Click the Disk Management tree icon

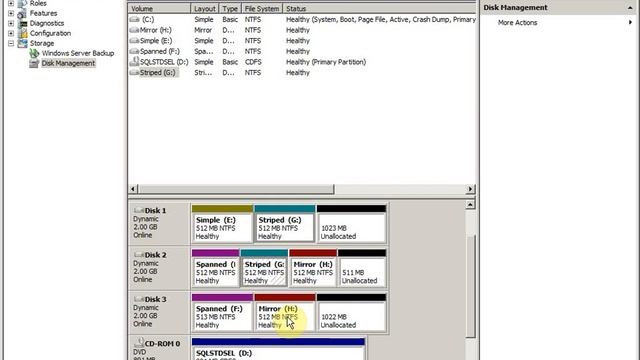pyautogui.click(x=34, y=63)
